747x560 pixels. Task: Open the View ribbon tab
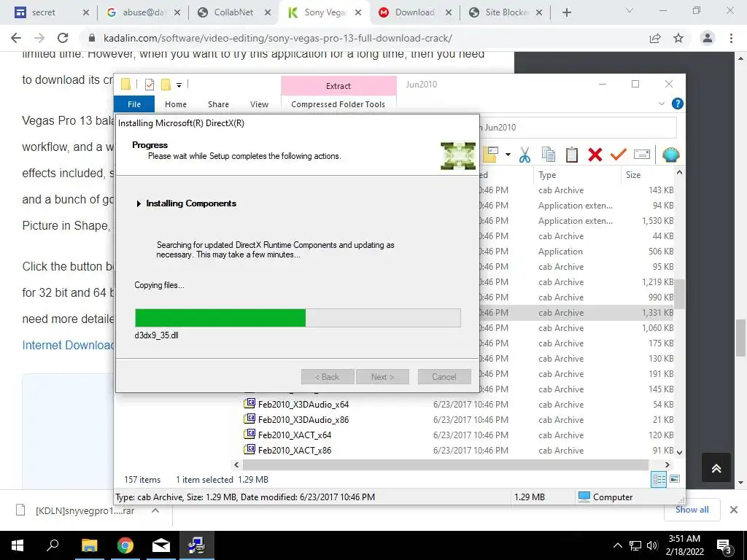259,104
